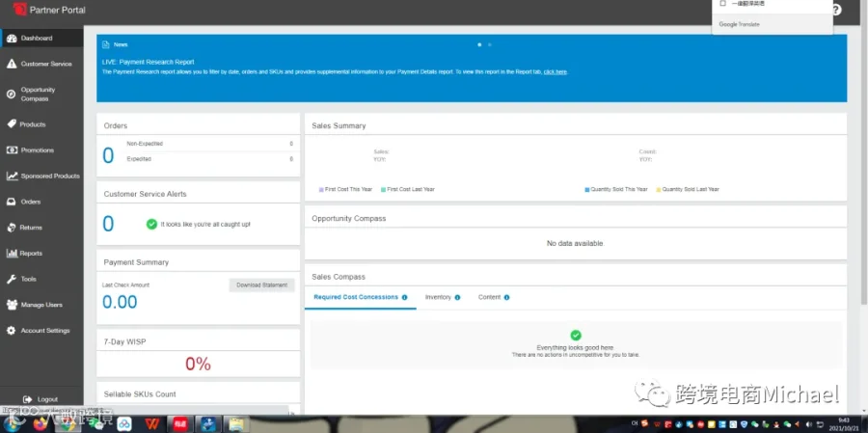Click green checkmark in Customer Service Alerts

click(151, 225)
